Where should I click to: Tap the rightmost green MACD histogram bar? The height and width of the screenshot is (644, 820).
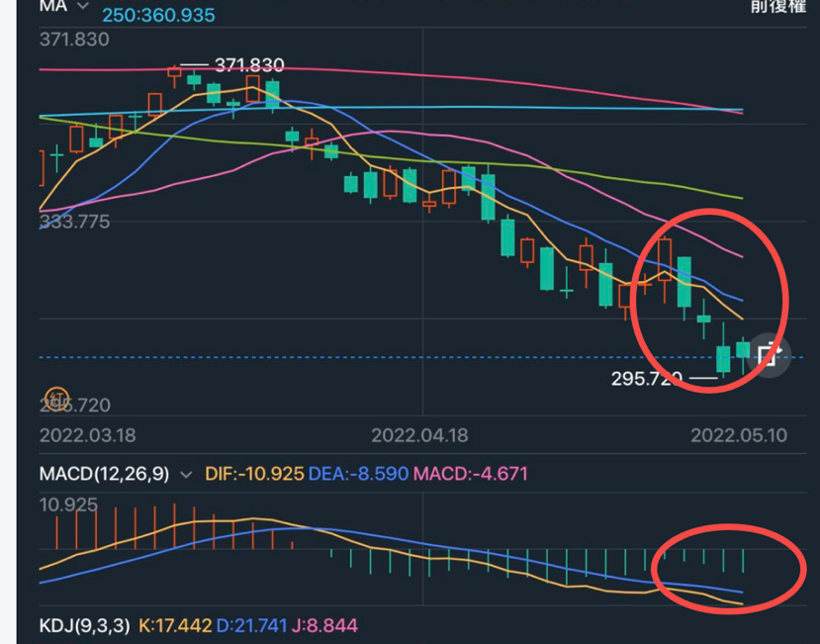point(743,560)
